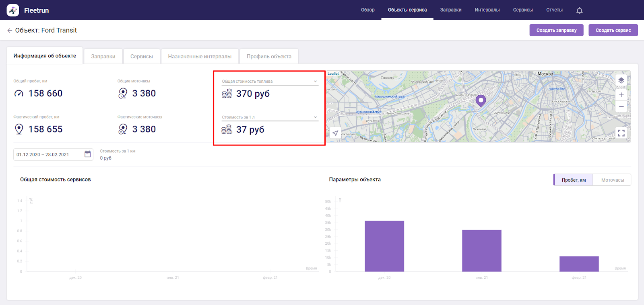Image resolution: width=644 pixels, height=305 pixels.
Task: Click the дек. 20 mileage bar
Action: tap(384, 246)
